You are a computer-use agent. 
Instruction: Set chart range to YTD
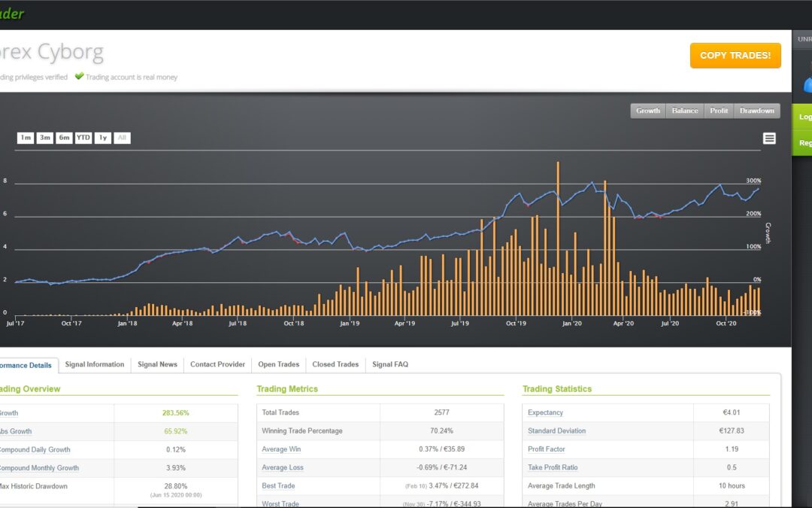click(83, 138)
